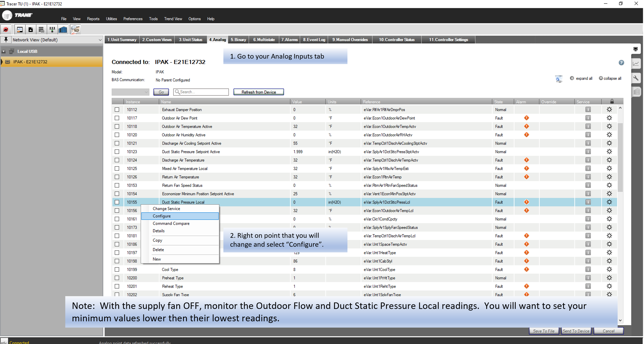Open info icon for Exhaust Damper Position
644x344 pixels.
[x=588, y=109]
